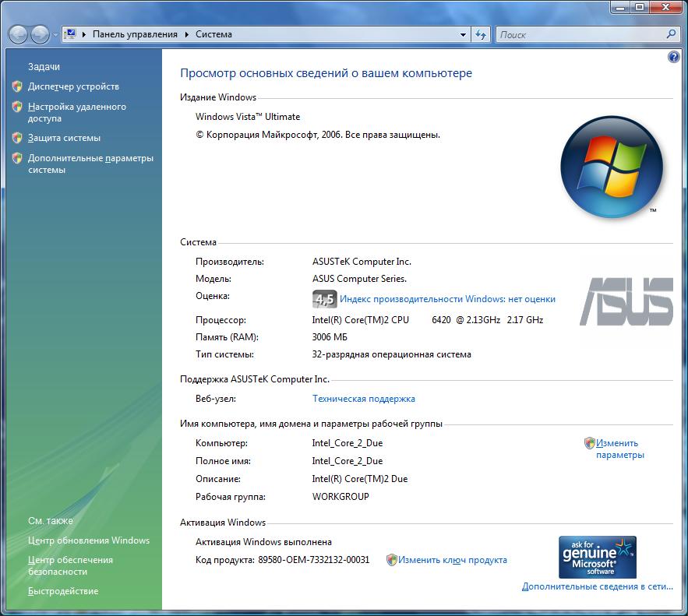Click the ASUS manufacturer logo

[x=626, y=301]
